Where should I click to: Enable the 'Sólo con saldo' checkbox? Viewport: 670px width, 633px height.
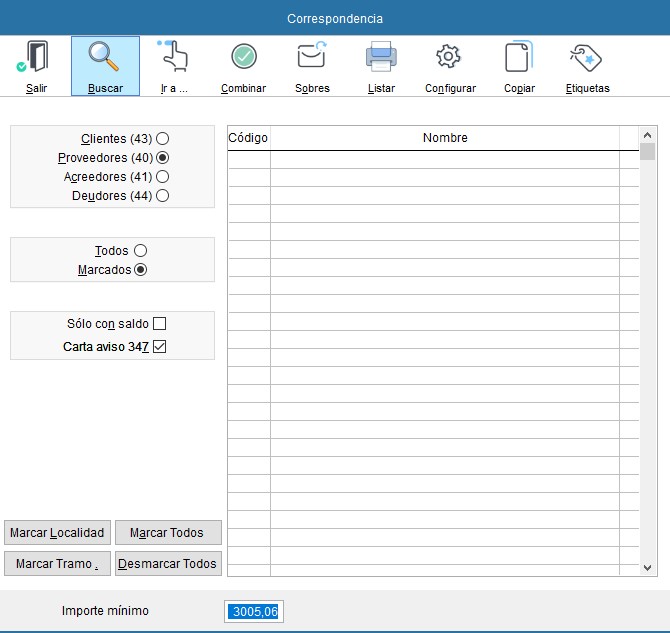[x=159, y=324]
